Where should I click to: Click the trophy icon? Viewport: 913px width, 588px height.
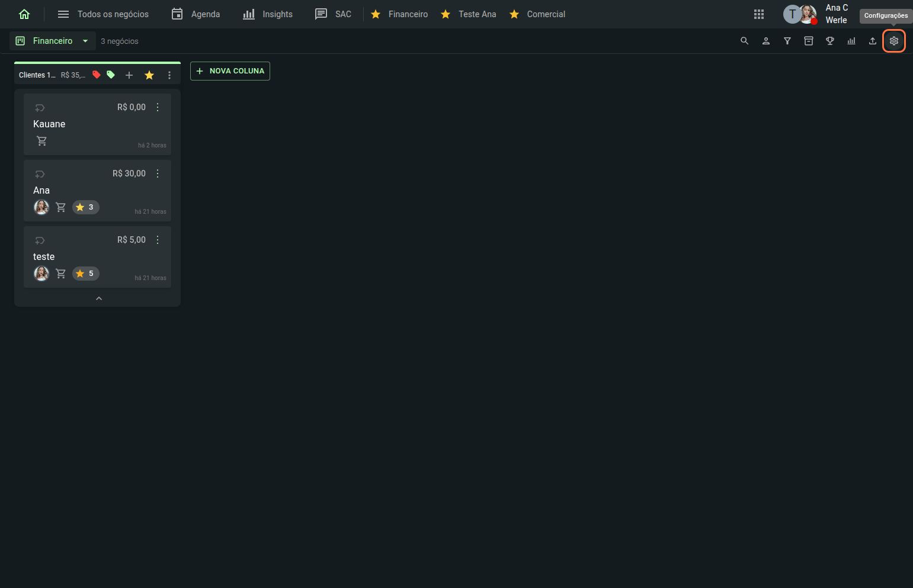pos(830,41)
